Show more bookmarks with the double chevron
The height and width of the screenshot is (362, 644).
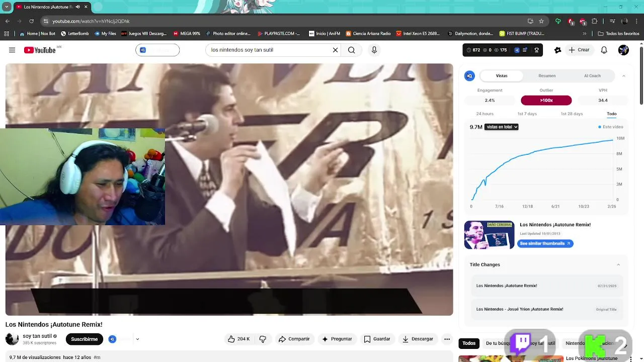point(584,34)
